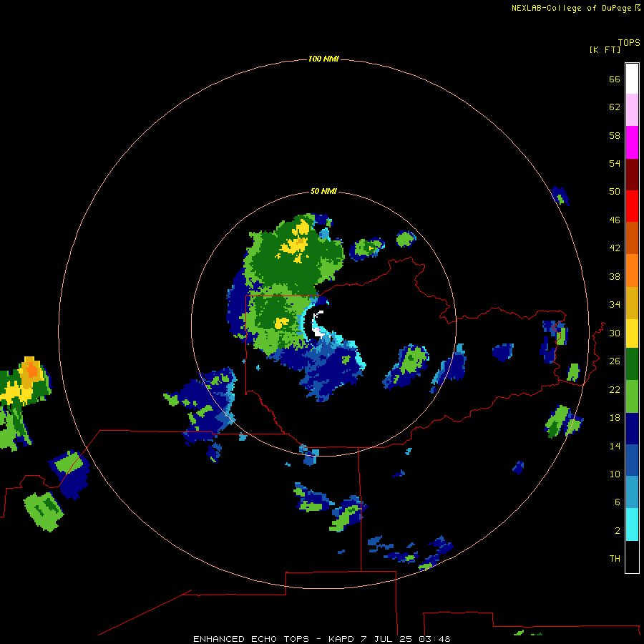The image size is (644, 644).
Task: Click the TH threshold label on the legend
Action: (615, 559)
